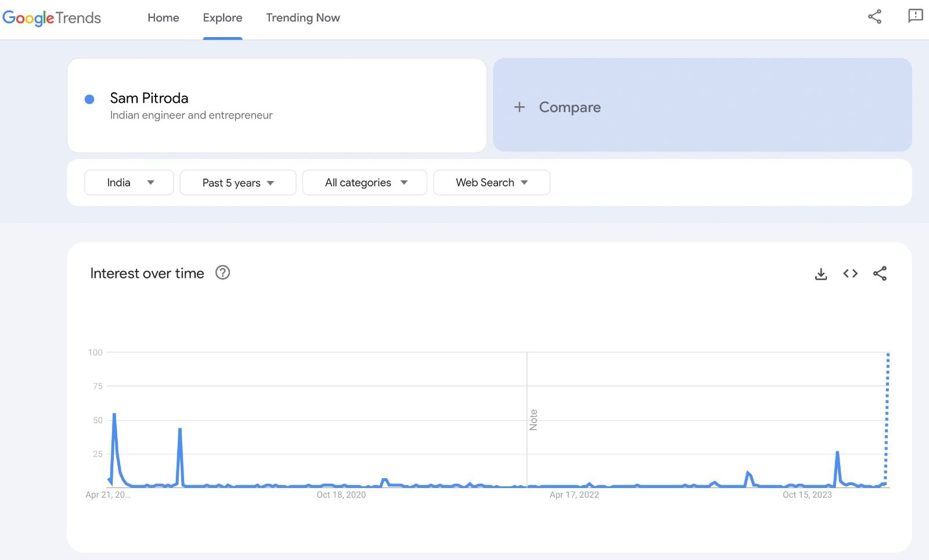Image resolution: width=929 pixels, height=560 pixels.
Task: Go to the Home tab
Action: point(163,18)
